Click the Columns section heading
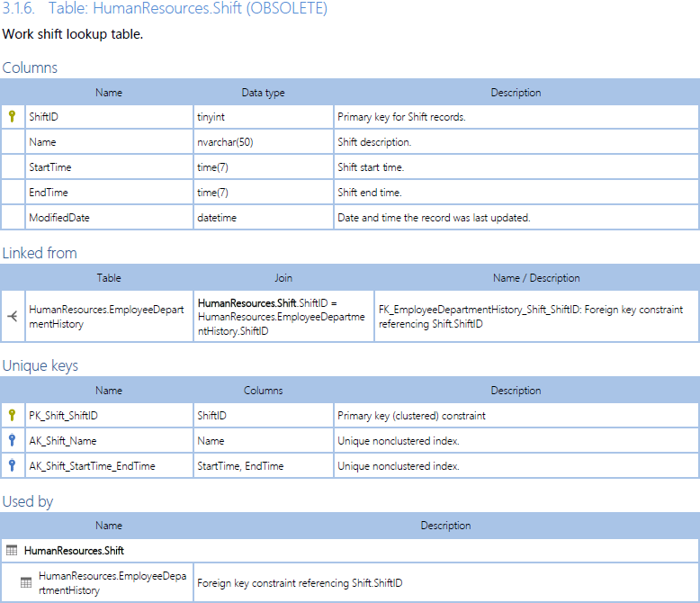This screenshot has width=700, height=603. (x=30, y=67)
